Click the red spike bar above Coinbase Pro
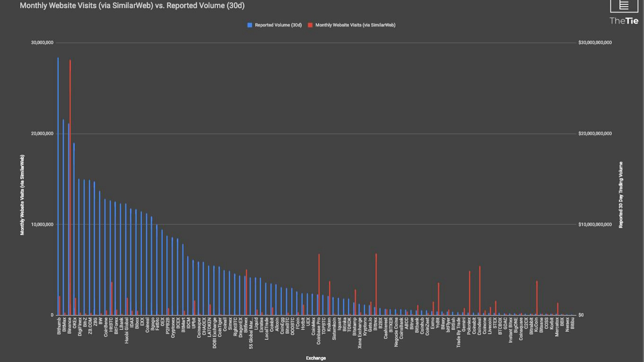 [319, 284]
